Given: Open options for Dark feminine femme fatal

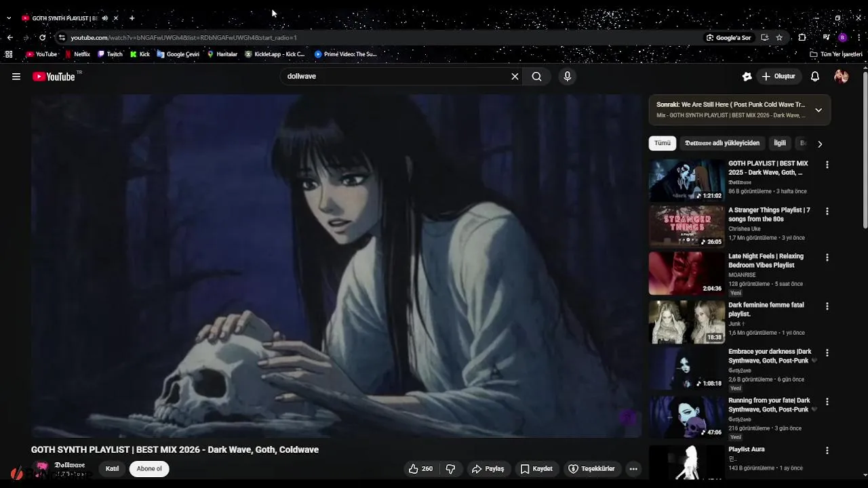Looking at the screenshot, I should (827, 306).
